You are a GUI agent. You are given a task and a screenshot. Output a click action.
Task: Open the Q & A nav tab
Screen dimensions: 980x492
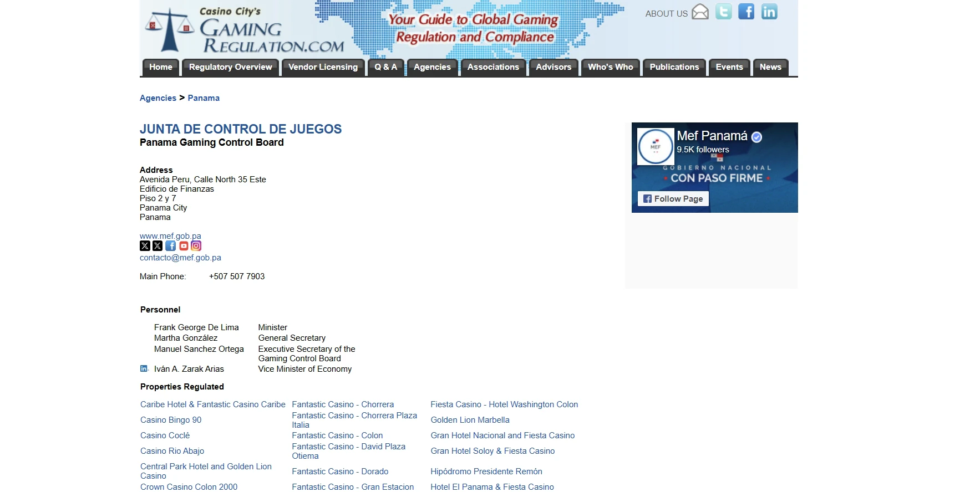point(386,67)
